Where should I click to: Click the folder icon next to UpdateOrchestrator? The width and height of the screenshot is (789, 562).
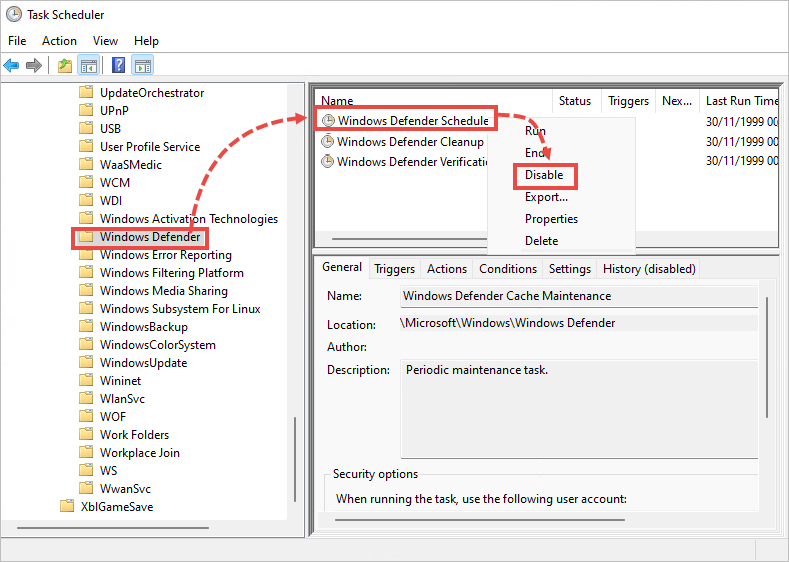tap(87, 92)
